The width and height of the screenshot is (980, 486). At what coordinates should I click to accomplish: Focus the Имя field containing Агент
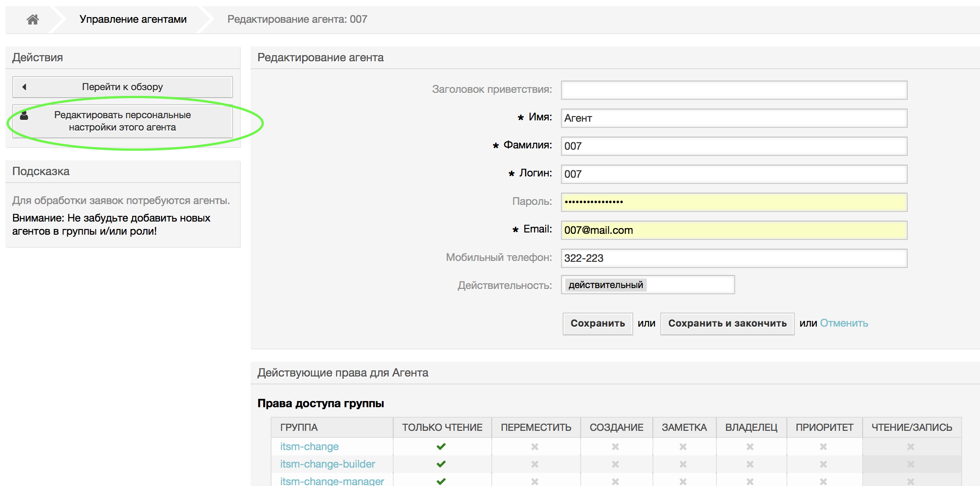734,118
